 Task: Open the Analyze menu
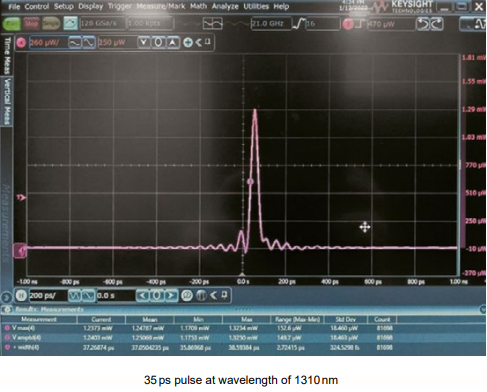(x=225, y=6)
